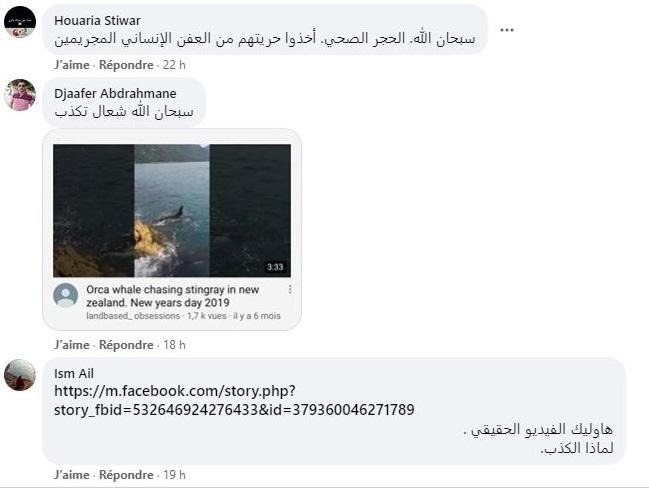Like Houaria Stiwar's comment with J'aime
The image size is (649, 488).
tap(72, 65)
